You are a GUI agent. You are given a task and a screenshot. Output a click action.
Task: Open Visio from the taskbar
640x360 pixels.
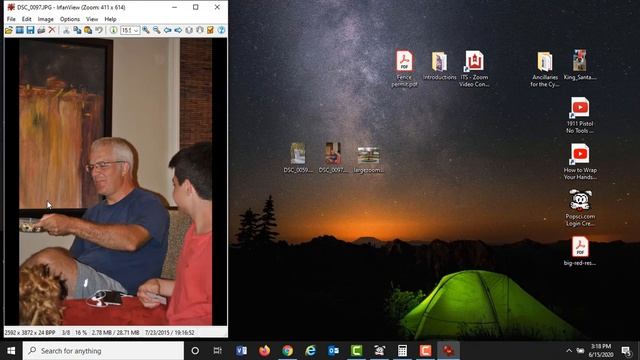pos(241,351)
